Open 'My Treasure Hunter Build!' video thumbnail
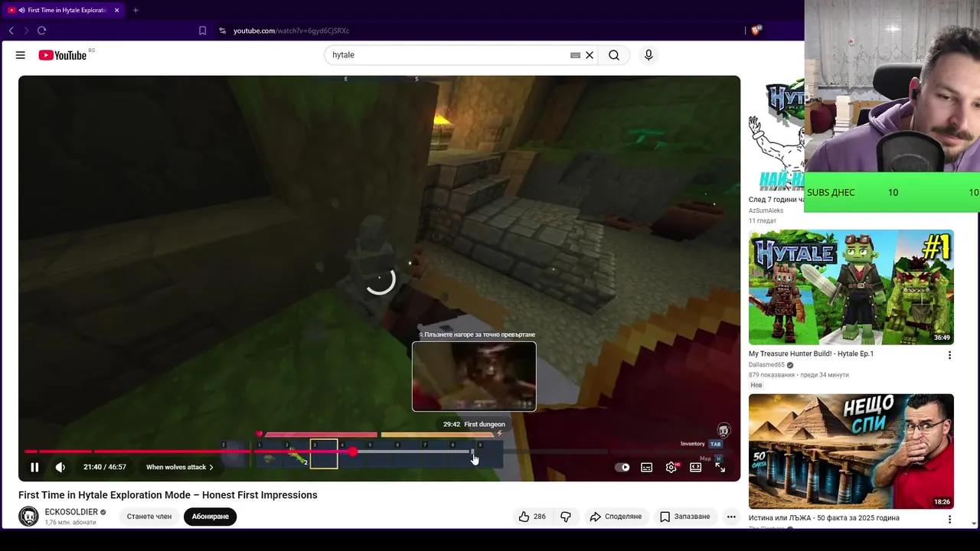 coord(851,287)
